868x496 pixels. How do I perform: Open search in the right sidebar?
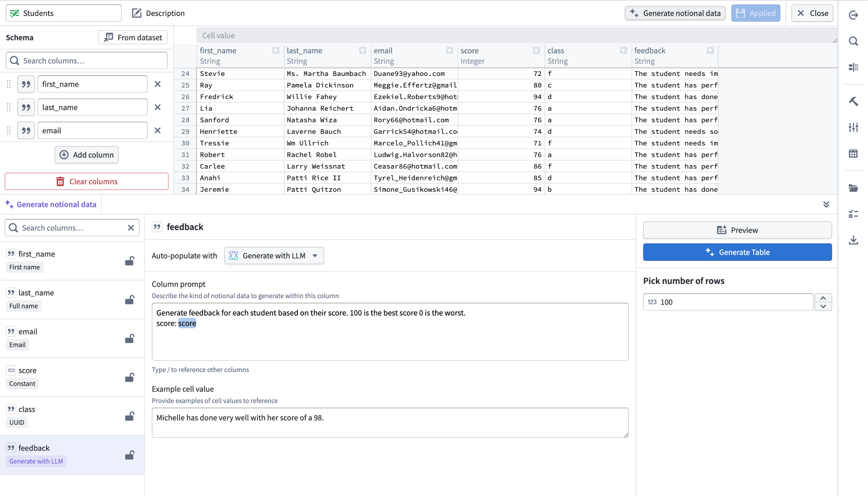point(854,41)
